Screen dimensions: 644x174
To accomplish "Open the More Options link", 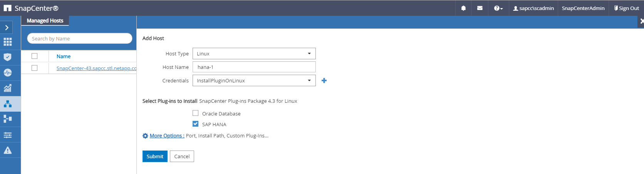I will point(167,136).
